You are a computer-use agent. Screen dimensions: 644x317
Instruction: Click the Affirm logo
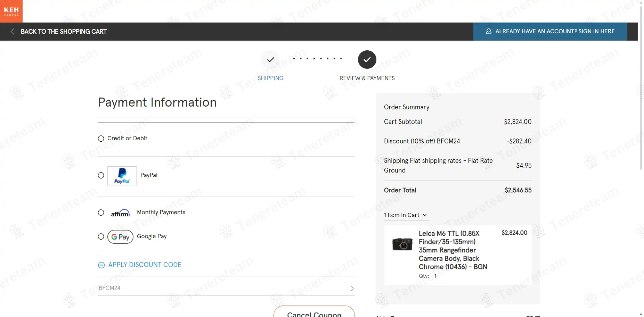[x=120, y=213]
